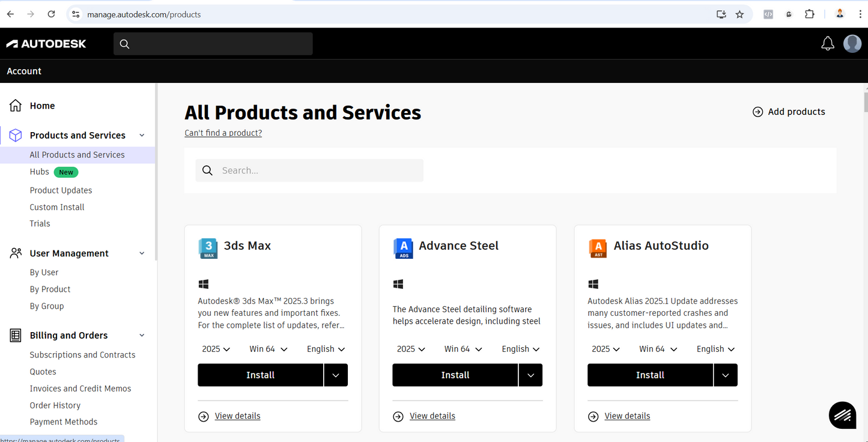
Task: Open Invoices and Credit Memos
Action: tap(80, 389)
